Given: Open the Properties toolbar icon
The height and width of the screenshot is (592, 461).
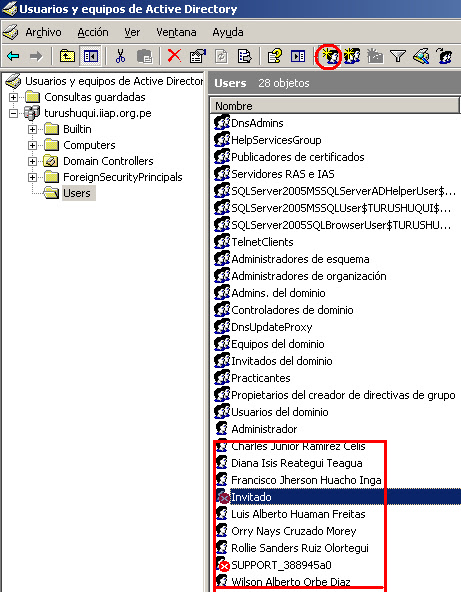Looking at the screenshot, I should click(x=197, y=57).
